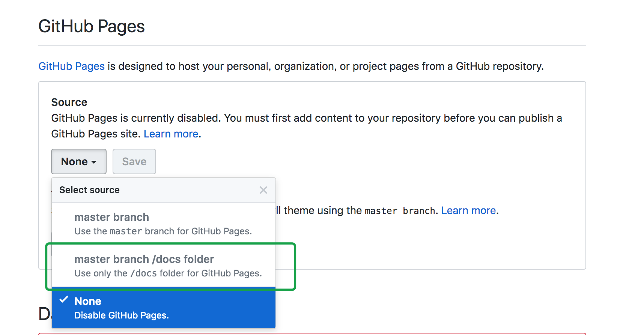This screenshot has width=644, height=335.
Task: Click the checkmark beside None
Action: pyautogui.click(x=64, y=299)
